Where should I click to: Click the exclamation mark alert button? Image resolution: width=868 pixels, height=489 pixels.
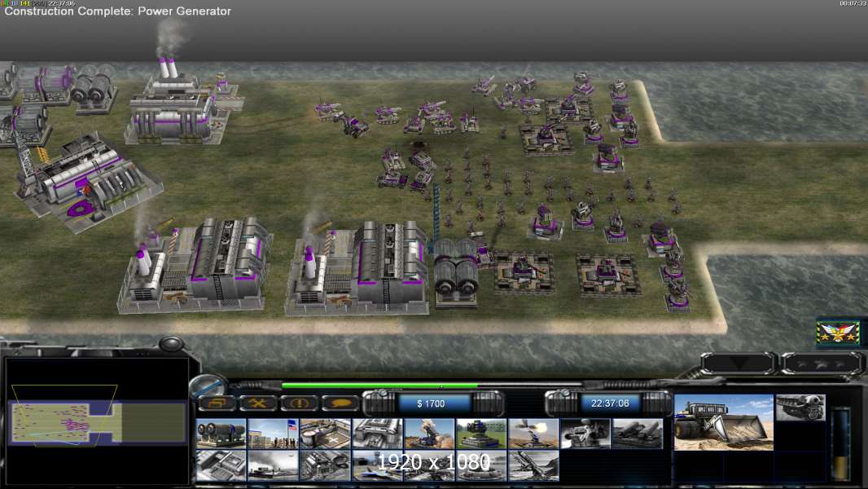coord(298,403)
